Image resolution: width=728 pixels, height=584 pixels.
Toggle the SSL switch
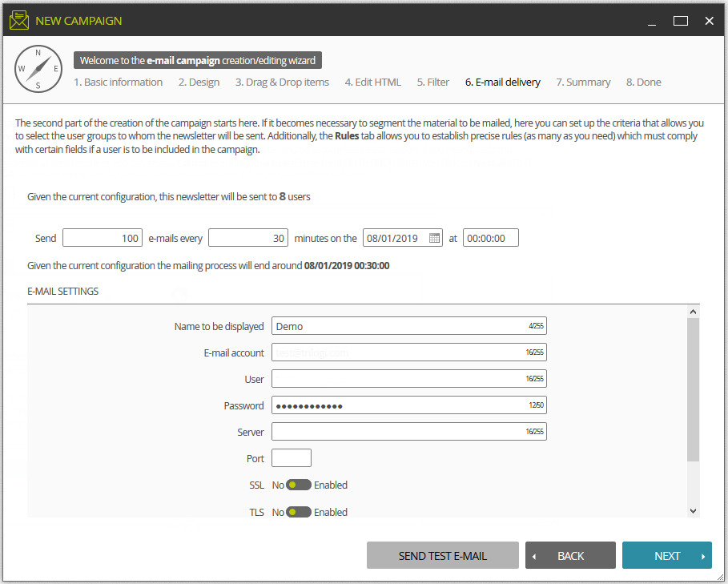pyautogui.click(x=299, y=485)
